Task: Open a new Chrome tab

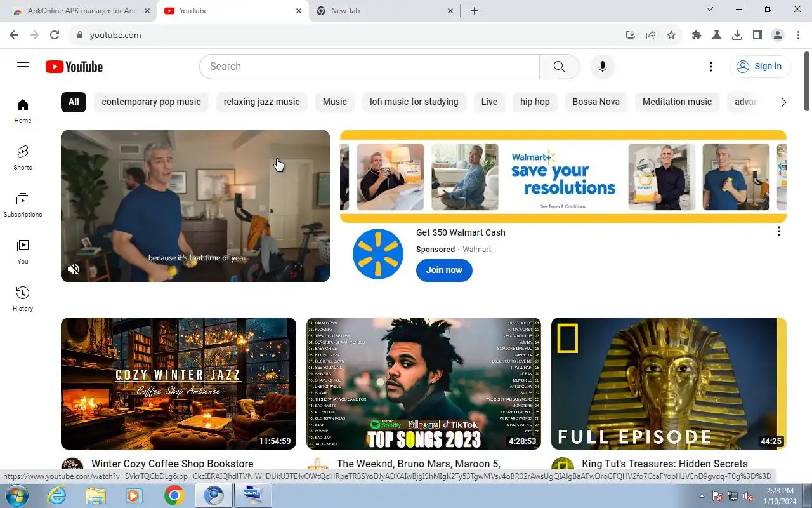Action: [475, 11]
